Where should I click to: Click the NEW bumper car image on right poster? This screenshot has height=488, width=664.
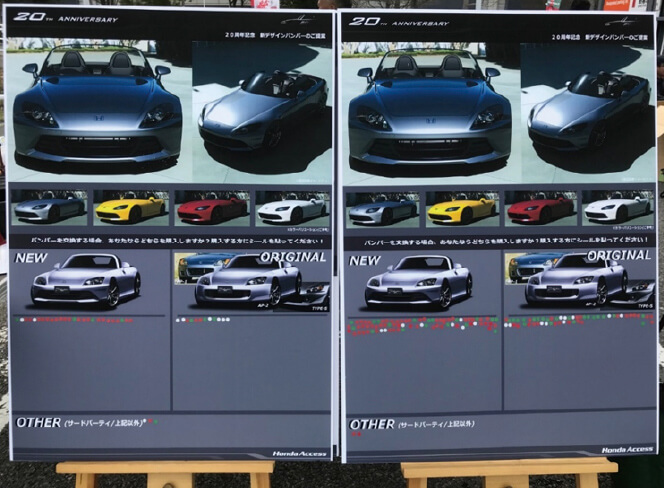(x=418, y=283)
